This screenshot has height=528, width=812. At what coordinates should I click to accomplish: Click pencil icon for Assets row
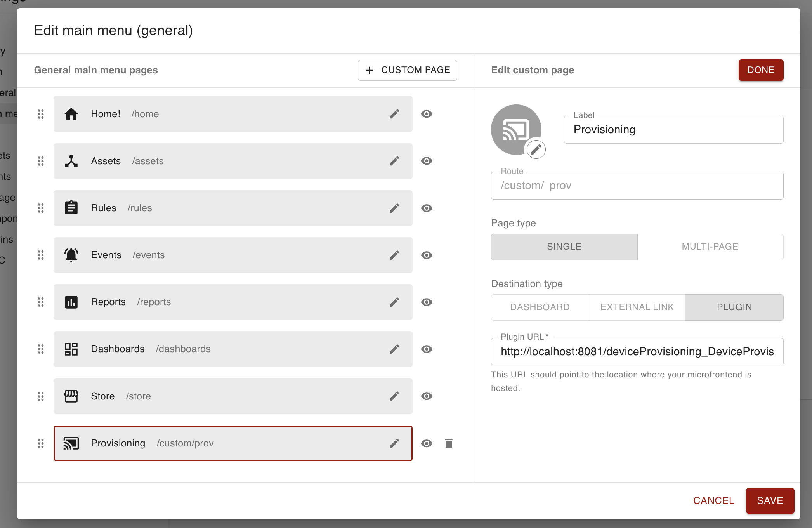(x=394, y=161)
